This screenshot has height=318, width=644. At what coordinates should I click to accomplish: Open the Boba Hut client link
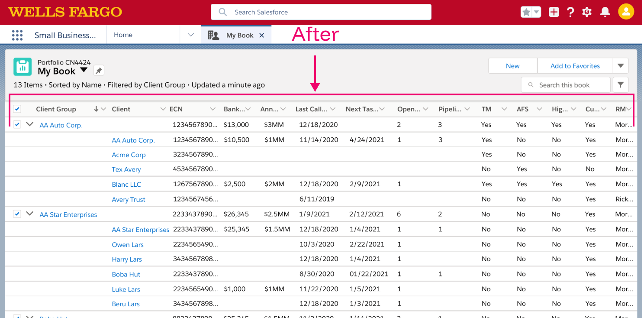click(126, 274)
